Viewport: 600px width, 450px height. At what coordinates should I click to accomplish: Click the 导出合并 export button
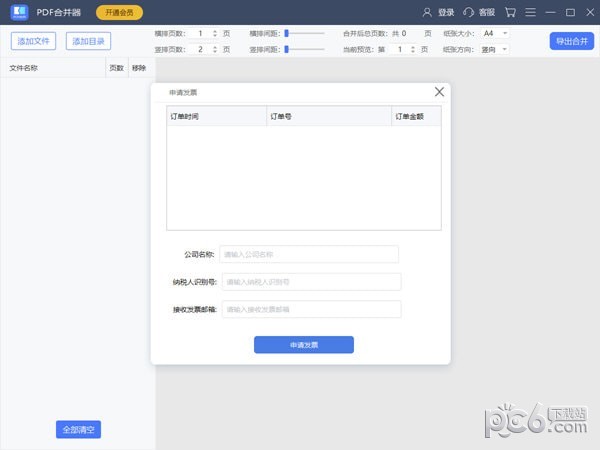572,41
